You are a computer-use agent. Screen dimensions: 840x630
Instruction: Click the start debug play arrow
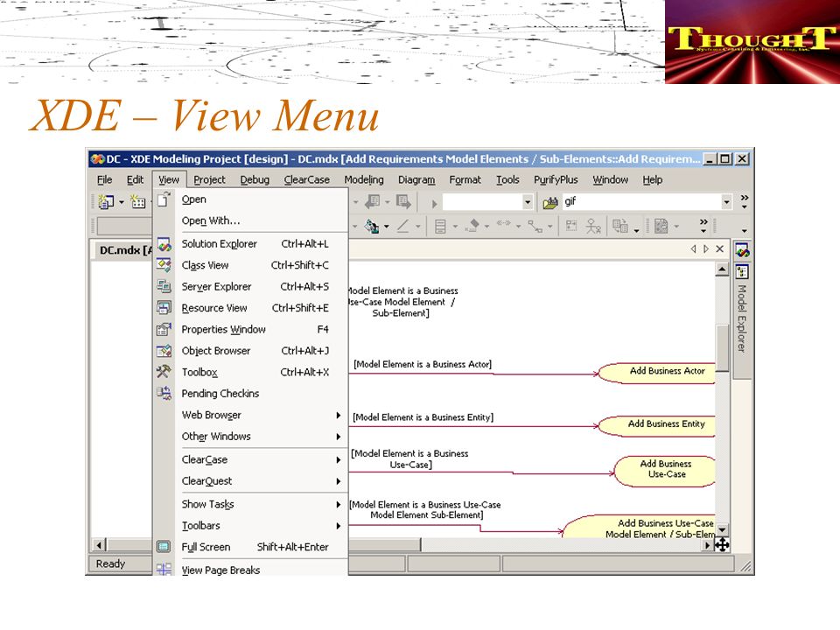435,204
